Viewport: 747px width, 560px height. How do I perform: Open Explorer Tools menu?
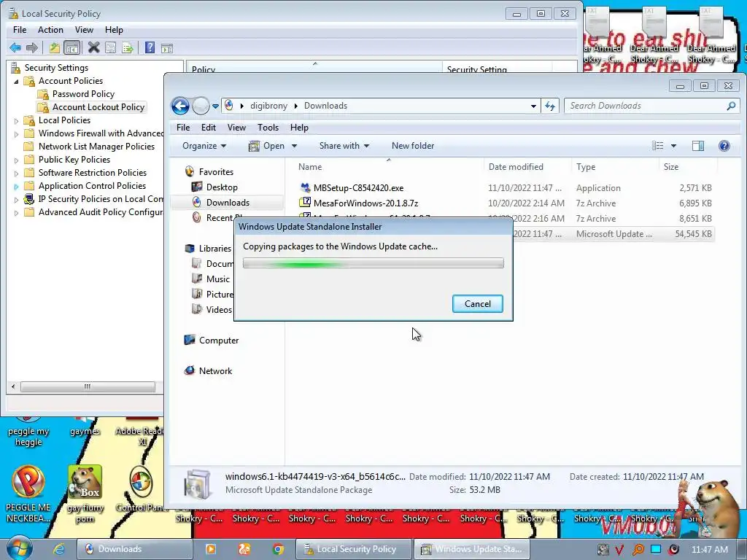(x=268, y=127)
